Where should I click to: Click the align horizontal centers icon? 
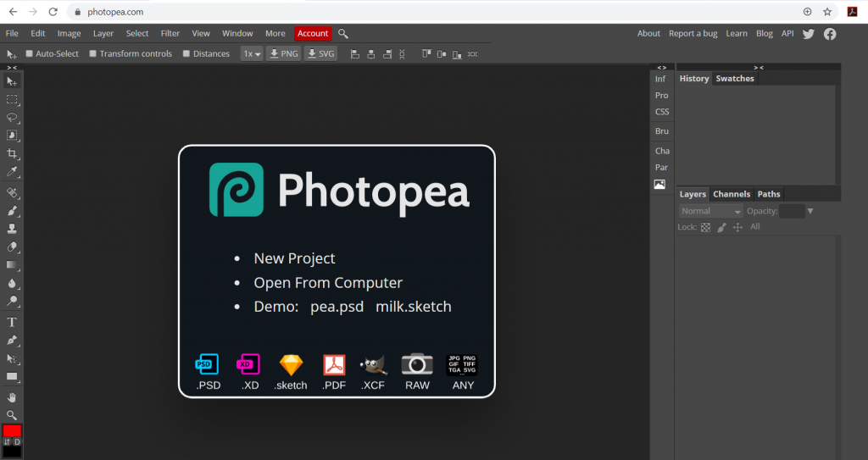coord(371,53)
